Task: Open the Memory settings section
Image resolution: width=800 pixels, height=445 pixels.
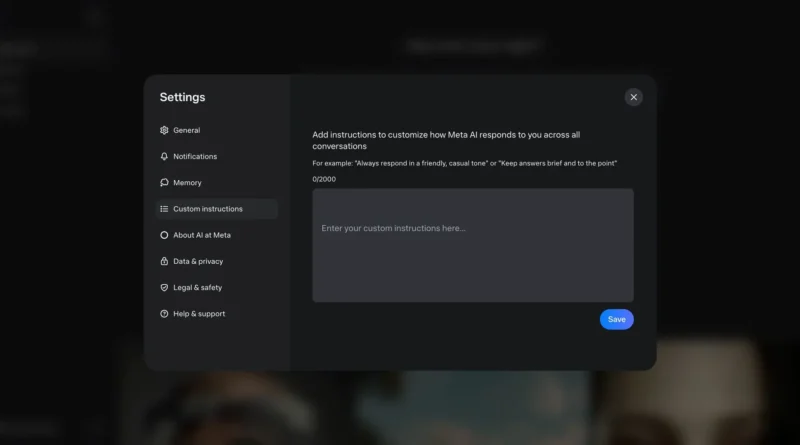Action: point(217,182)
